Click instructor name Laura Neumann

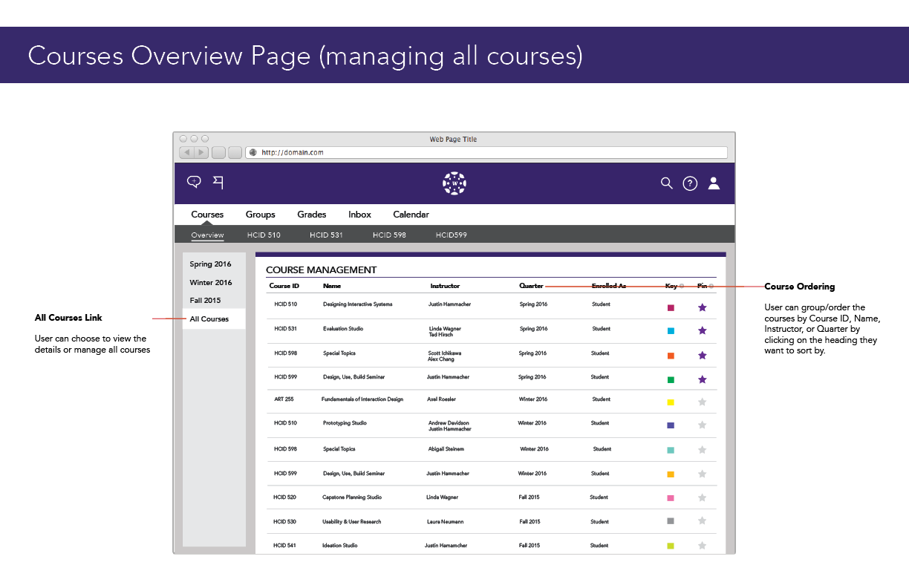pyautogui.click(x=445, y=522)
